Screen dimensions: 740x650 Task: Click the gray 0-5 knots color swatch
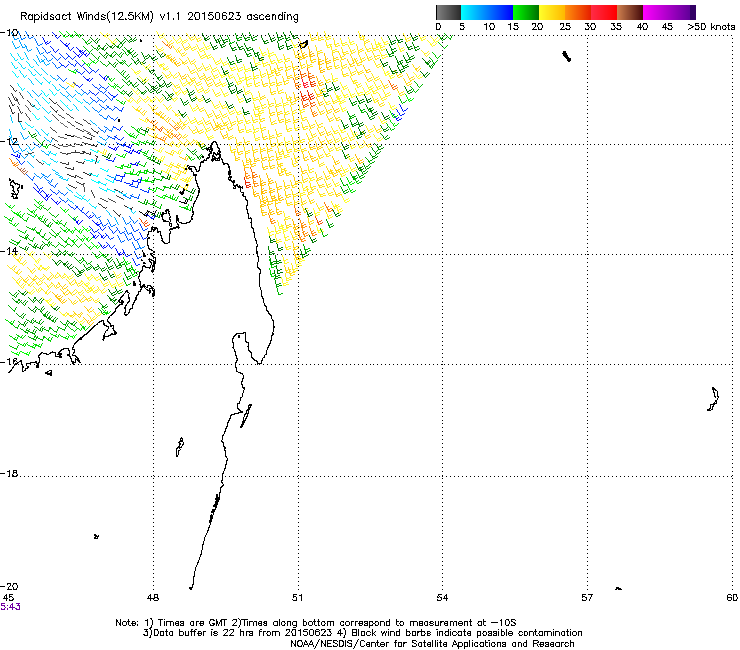(x=448, y=12)
